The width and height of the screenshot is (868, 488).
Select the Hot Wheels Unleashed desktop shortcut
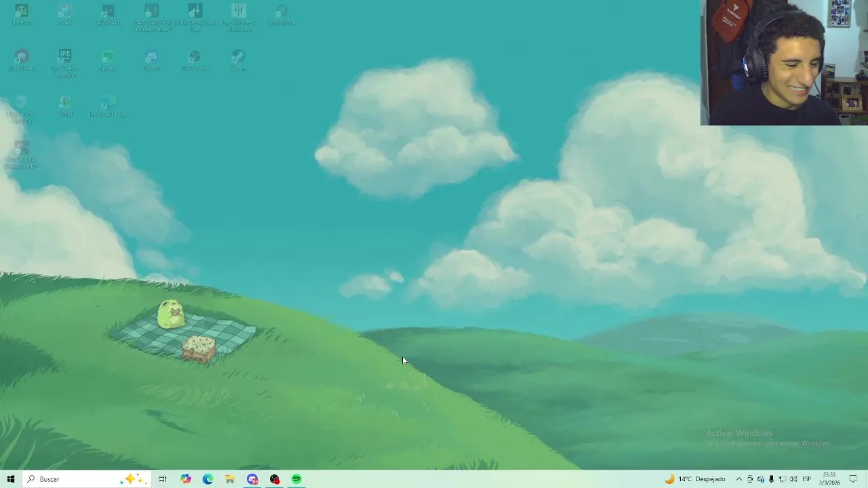(21, 155)
